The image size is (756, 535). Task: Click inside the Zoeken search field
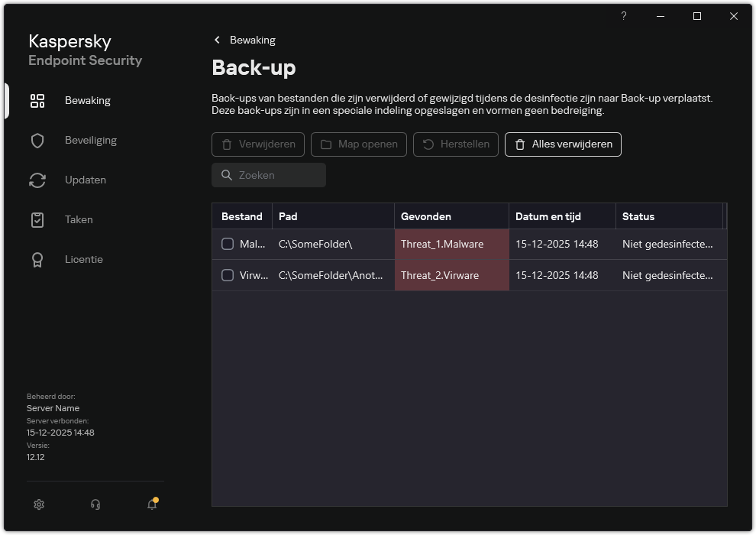[269, 175]
